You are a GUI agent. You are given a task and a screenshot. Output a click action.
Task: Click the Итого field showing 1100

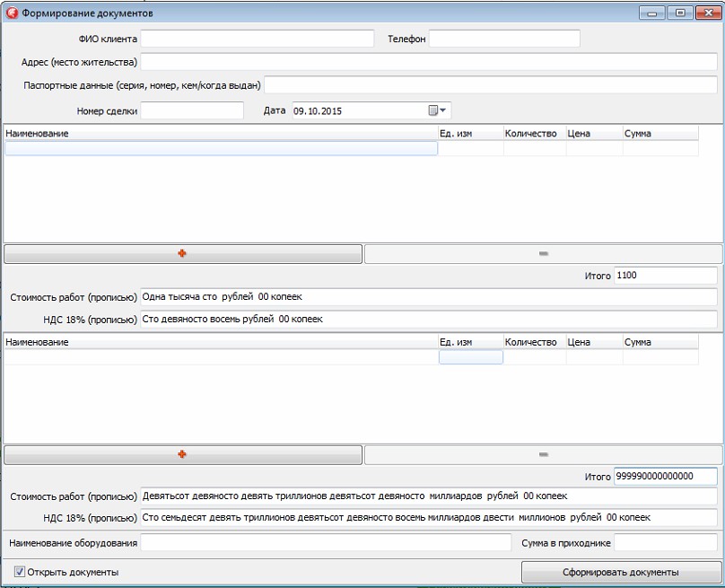666,276
